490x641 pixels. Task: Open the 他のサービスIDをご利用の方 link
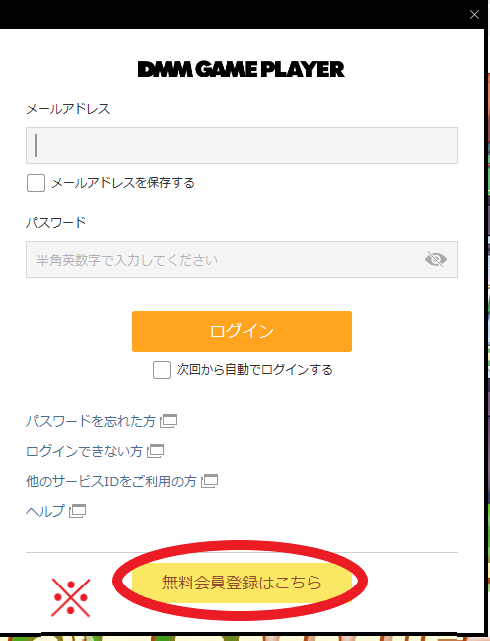[111, 481]
